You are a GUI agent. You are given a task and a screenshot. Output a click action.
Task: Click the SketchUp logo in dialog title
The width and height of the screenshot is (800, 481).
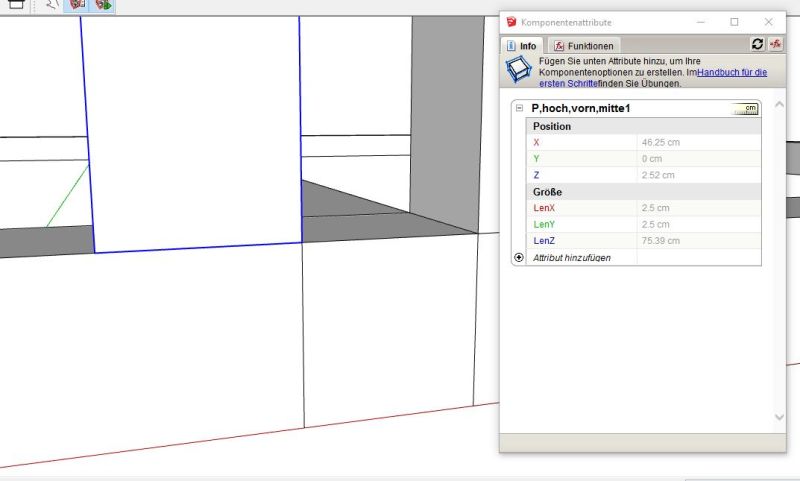coord(512,21)
